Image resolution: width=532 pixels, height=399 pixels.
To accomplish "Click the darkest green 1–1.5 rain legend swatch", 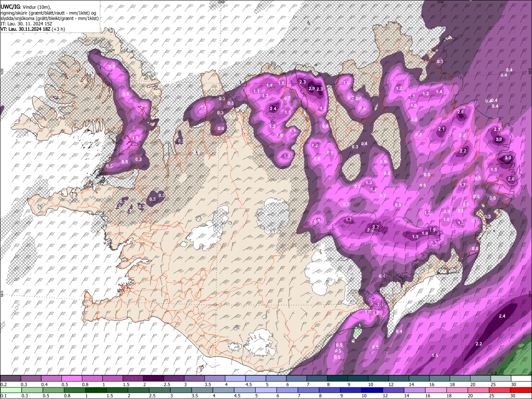I will point(96,390).
